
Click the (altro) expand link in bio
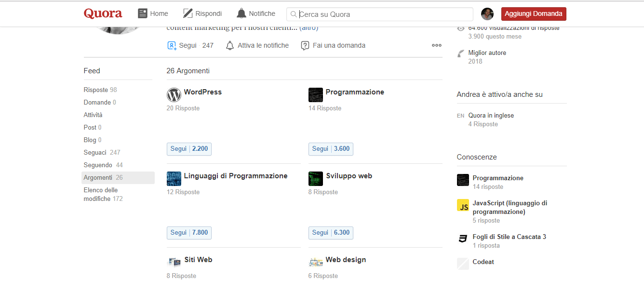(309, 28)
